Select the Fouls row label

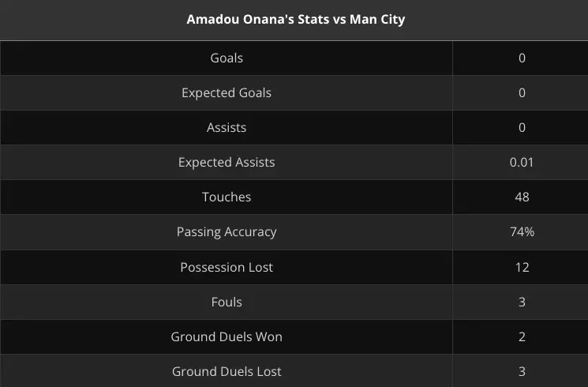[x=227, y=302]
